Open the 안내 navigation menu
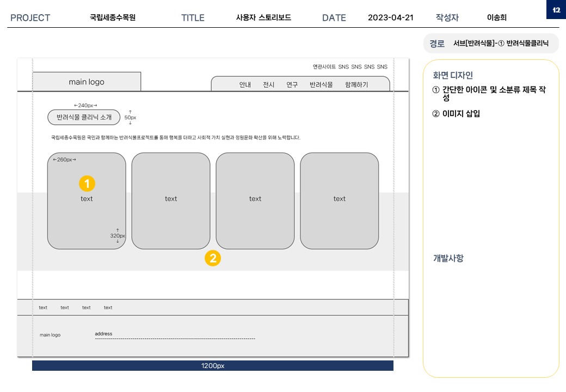This screenshot has width=566, height=392. [x=245, y=85]
